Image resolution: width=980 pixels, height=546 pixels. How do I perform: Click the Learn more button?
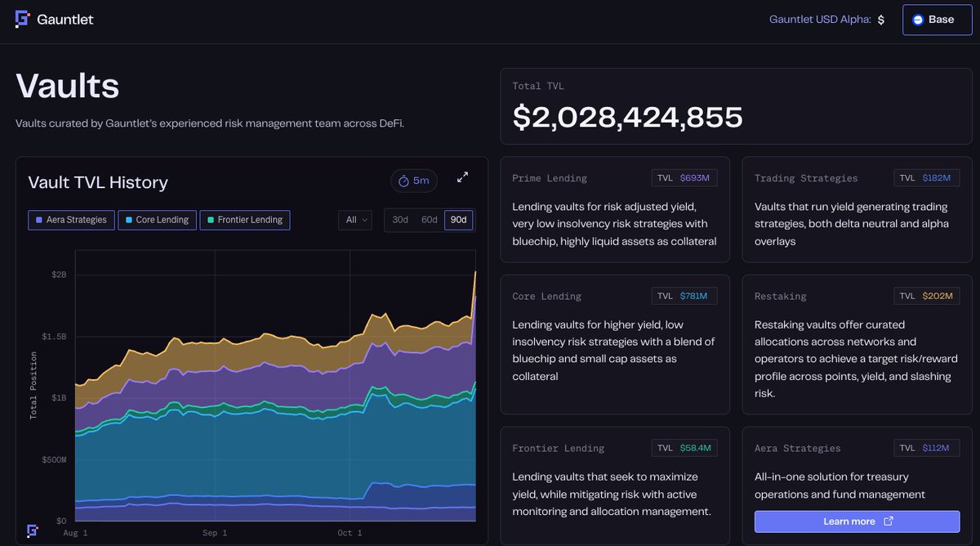pos(857,521)
